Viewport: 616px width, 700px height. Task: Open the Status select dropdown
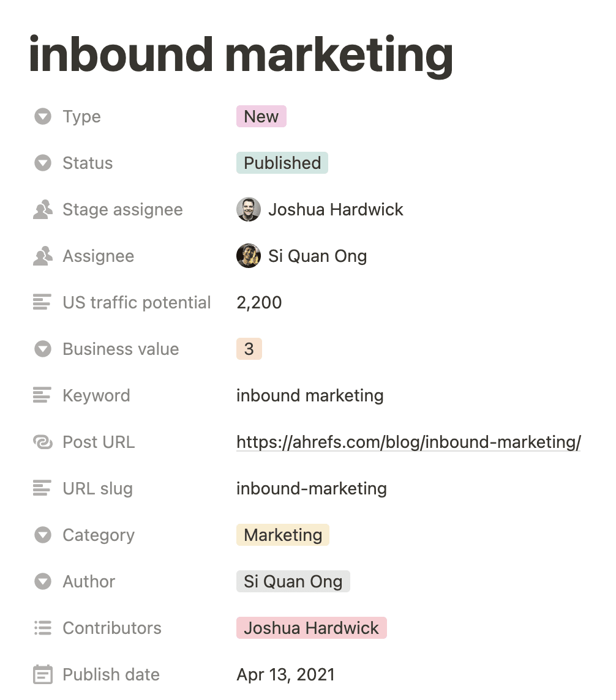click(x=42, y=163)
